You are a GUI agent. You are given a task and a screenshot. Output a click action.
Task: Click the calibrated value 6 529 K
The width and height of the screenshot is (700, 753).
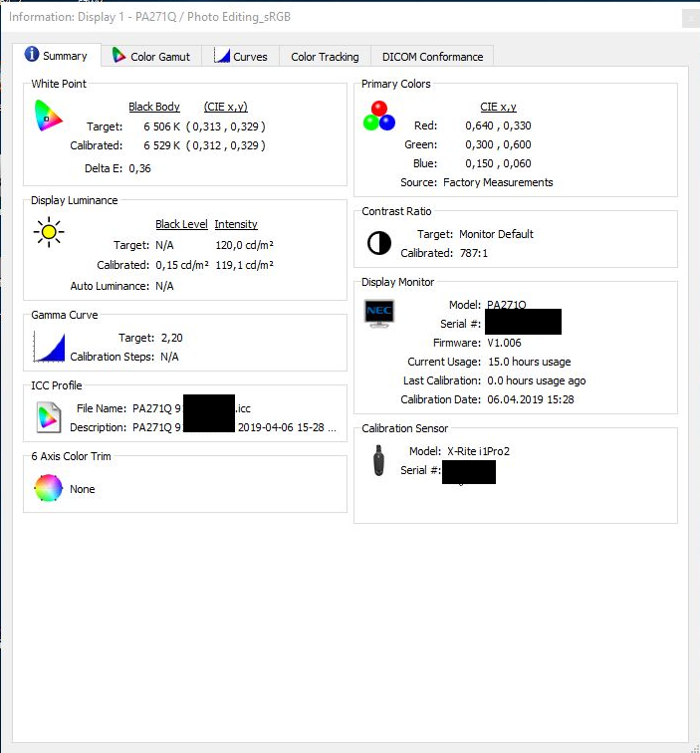pos(161,145)
